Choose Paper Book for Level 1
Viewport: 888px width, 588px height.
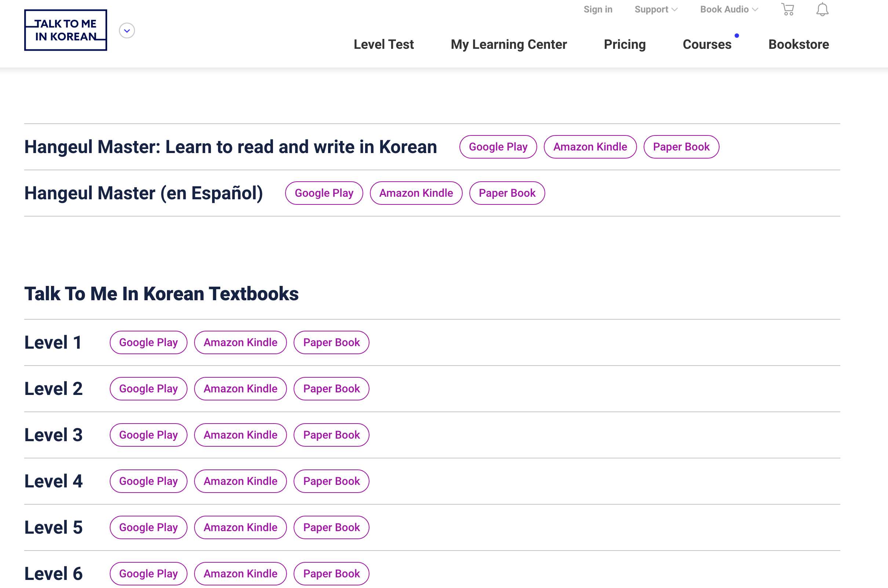pyautogui.click(x=331, y=342)
